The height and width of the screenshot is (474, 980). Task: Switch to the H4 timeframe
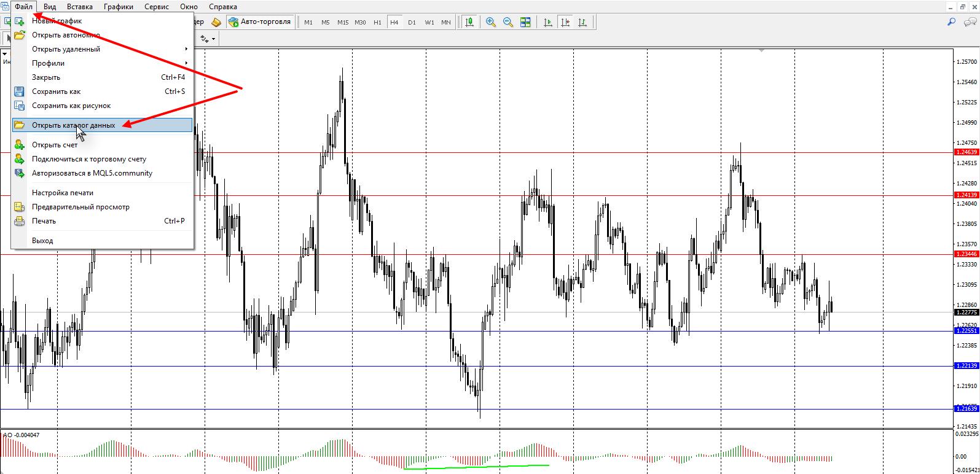[x=394, y=22]
